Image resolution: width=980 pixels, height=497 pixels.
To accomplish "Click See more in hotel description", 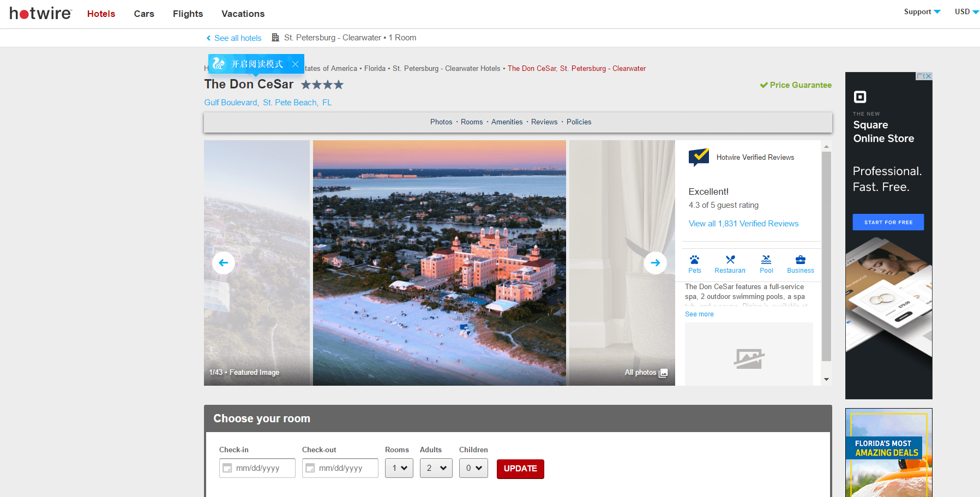I will [x=699, y=314].
